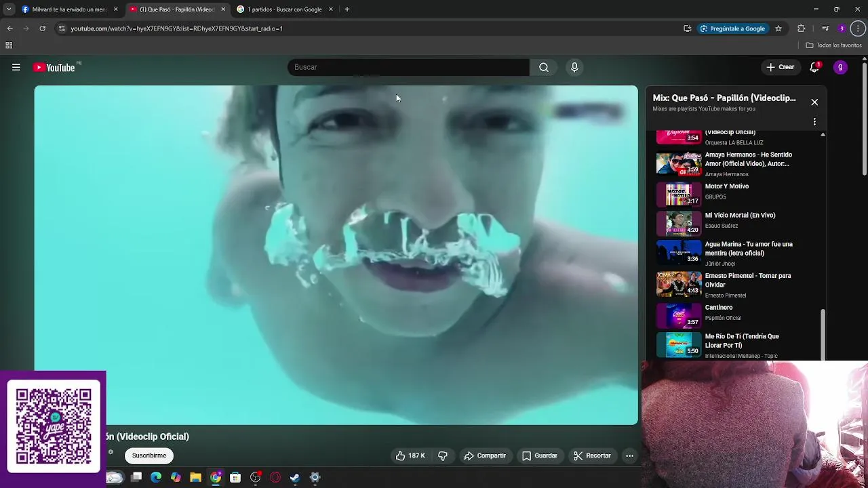Screen dimensions: 868x488
Task: Click the search magnifier button
Action: click(544, 67)
